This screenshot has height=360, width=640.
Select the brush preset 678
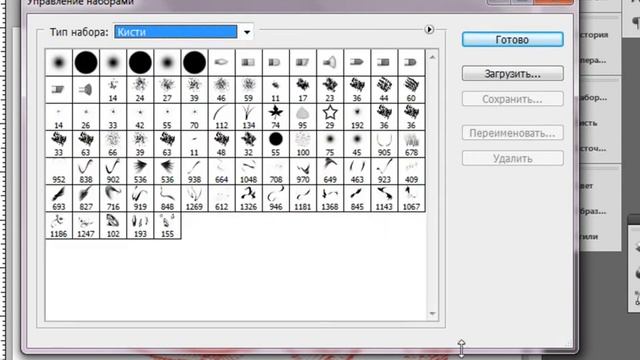coord(411,144)
